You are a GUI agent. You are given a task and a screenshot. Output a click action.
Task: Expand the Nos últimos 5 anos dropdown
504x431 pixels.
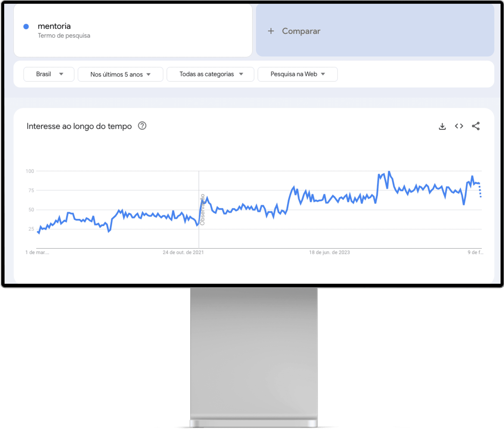pos(120,74)
